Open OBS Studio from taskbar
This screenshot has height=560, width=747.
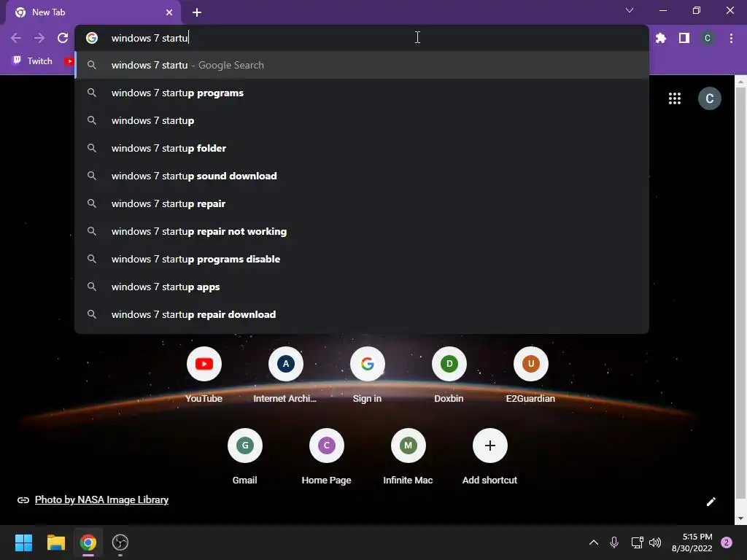[x=120, y=542]
